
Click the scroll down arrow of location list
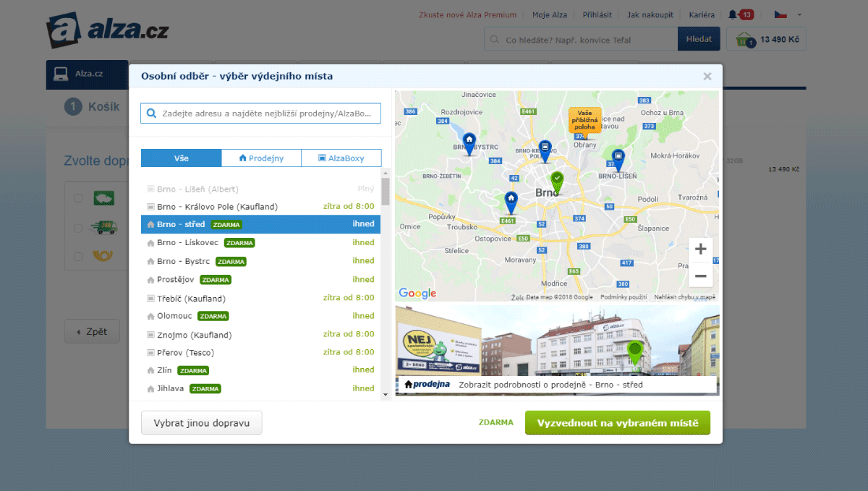pyautogui.click(x=386, y=393)
